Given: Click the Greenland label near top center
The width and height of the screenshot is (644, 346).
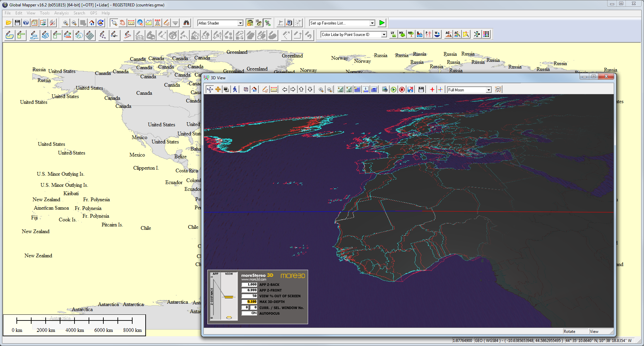Looking at the screenshot, I should [237, 52].
